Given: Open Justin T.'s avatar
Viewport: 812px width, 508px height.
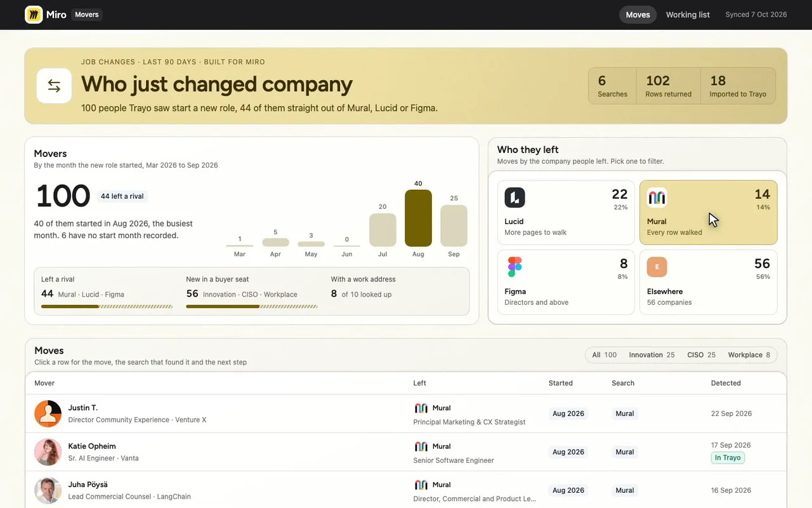Looking at the screenshot, I should click(48, 413).
